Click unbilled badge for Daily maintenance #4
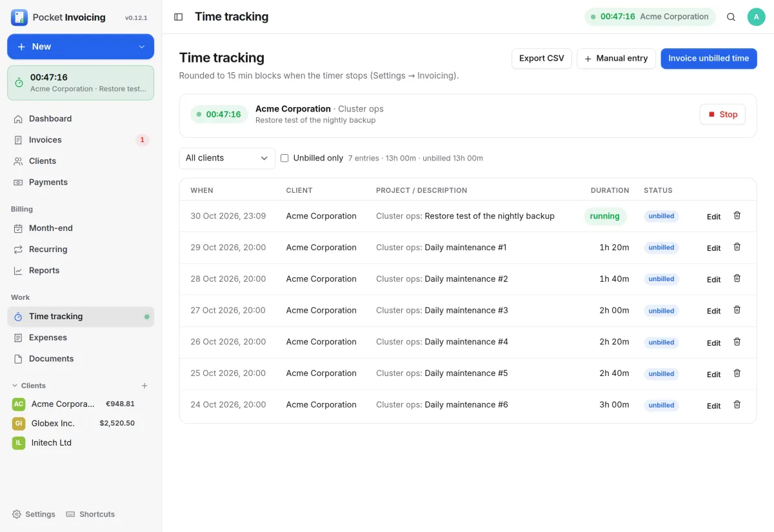 coord(661,342)
